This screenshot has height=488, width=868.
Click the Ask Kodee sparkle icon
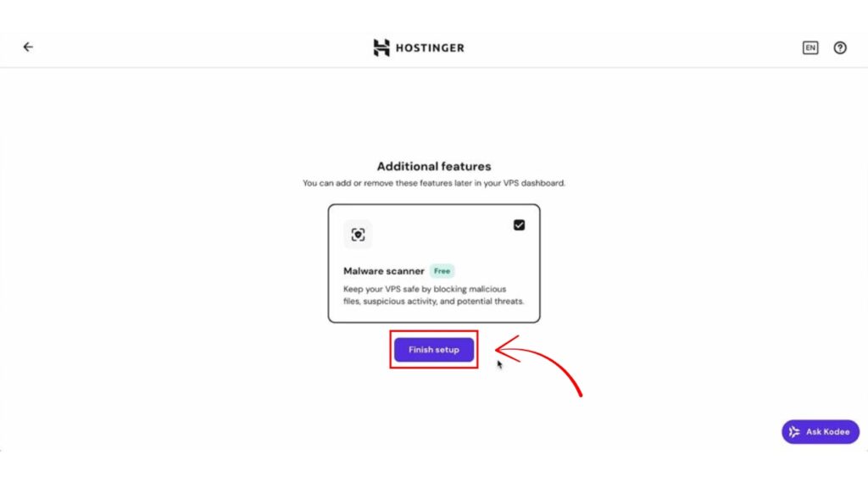(794, 431)
